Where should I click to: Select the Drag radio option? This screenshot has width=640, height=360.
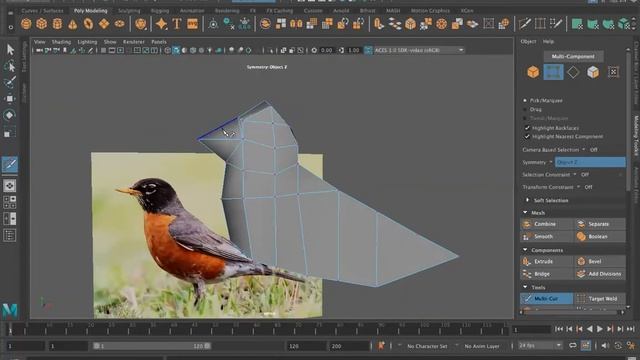[525, 109]
